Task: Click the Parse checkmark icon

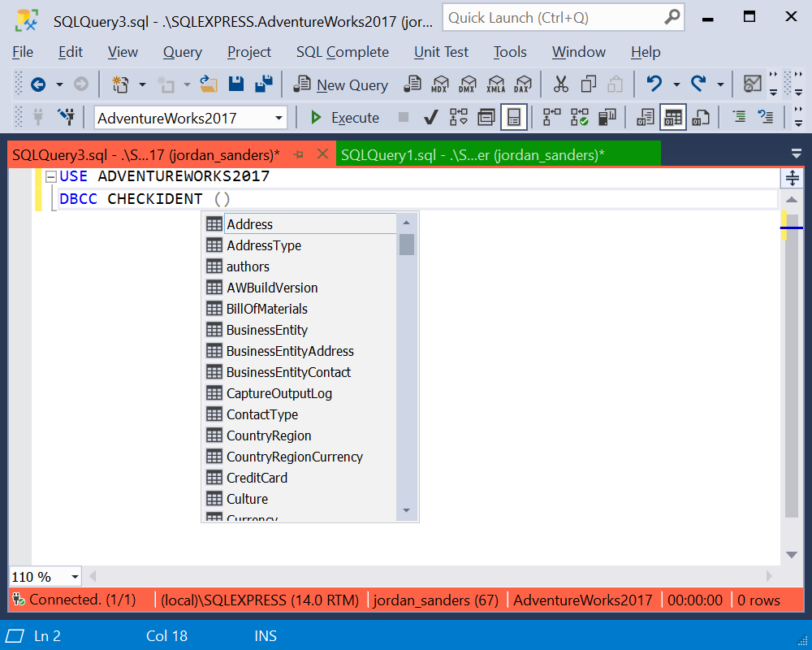Action: [431, 118]
